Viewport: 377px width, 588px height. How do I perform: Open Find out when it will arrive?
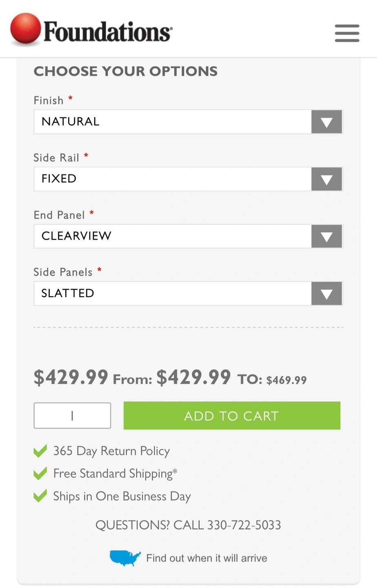[206, 558]
